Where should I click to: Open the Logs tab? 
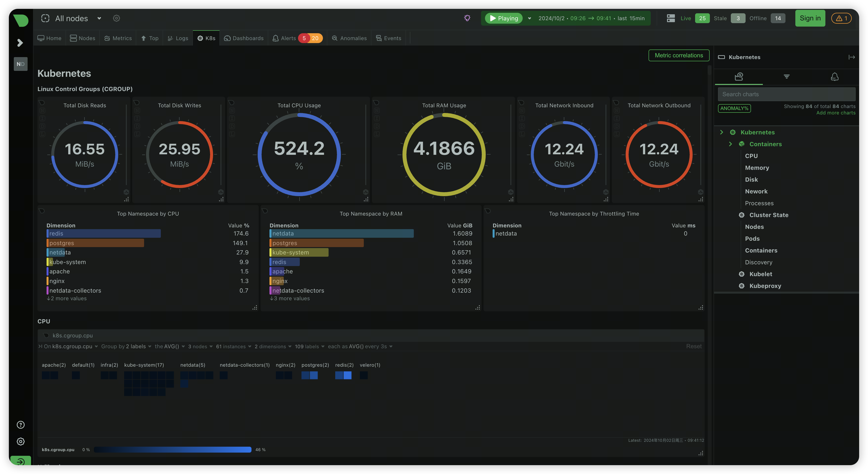pyautogui.click(x=178, y=38)
